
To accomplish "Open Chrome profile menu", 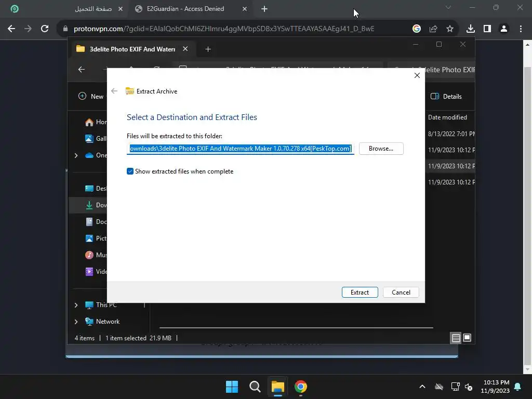I will point(504,29).
